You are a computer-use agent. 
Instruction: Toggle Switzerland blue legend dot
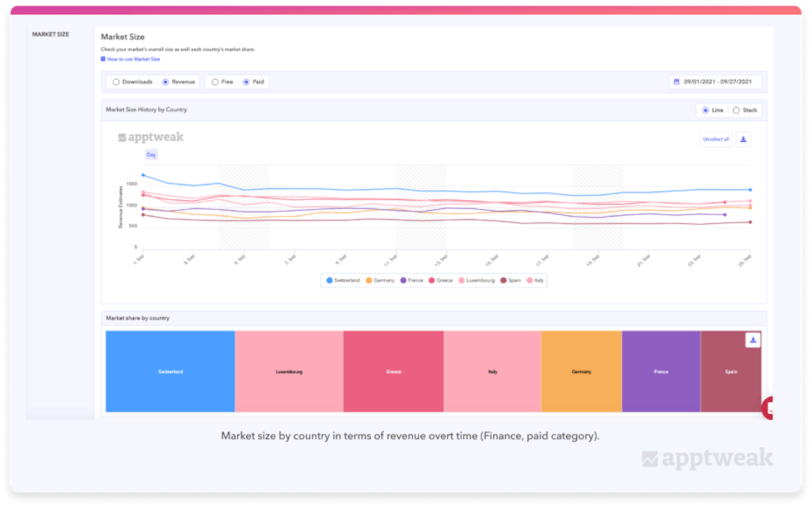[330, 280]
